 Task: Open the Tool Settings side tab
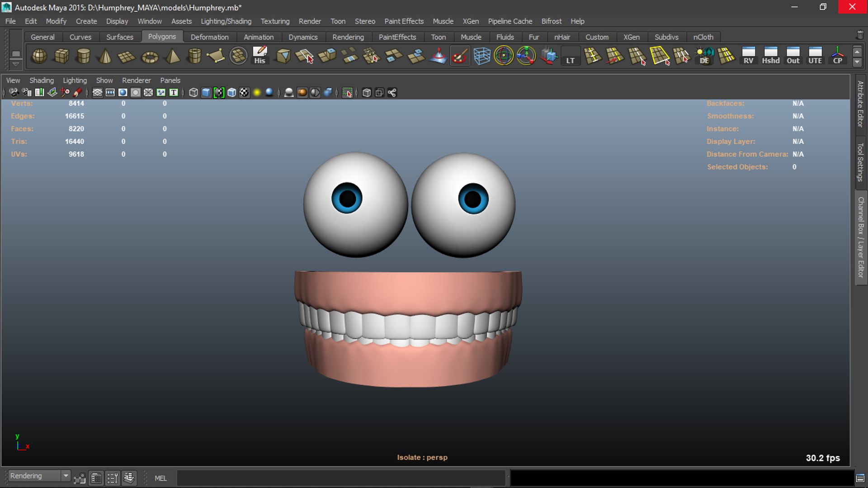[x=860, y=162]
